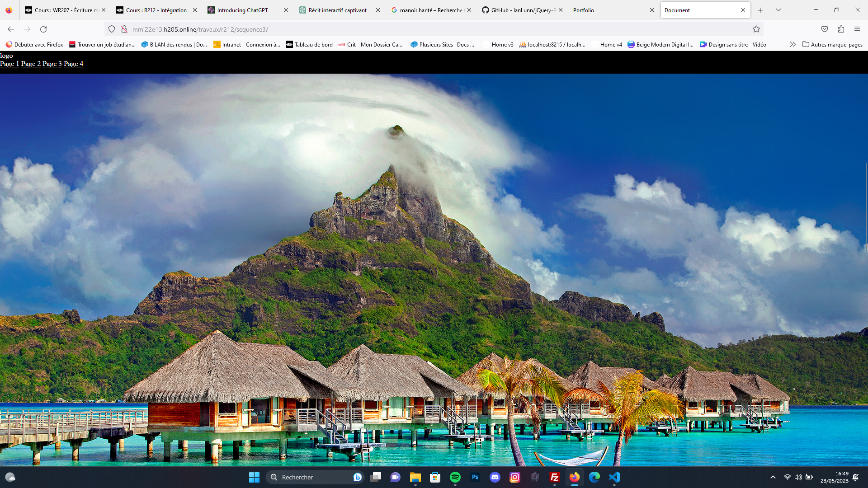The image size is (868, 488).
Task: Expand hidden system tray icons
Action: click(x=773, y=477)
